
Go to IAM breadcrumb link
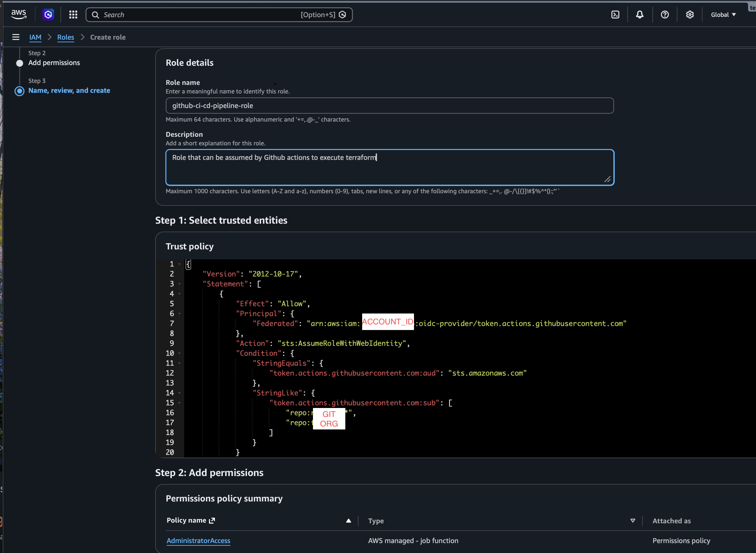click(x=35, y=37)
